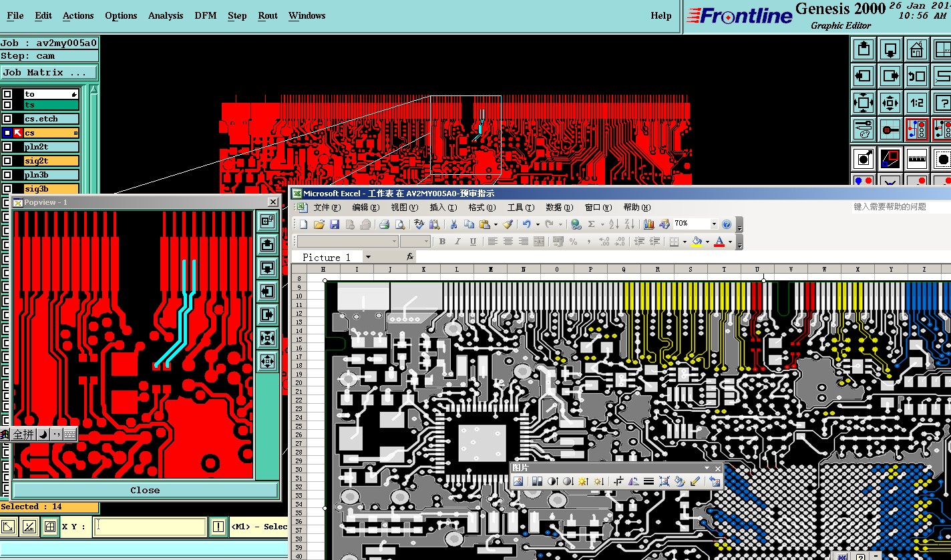
Task: Click the netlist traffic-light icon
Action: coord(916,129)
